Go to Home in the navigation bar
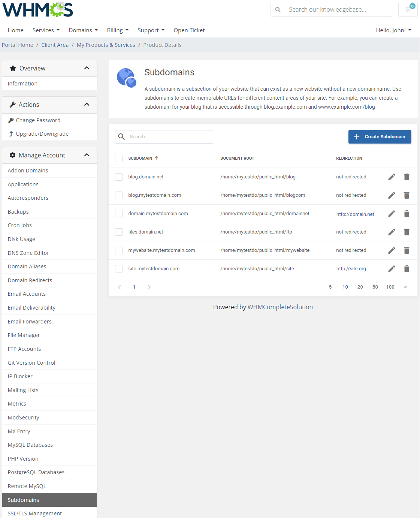 click(x=16, y=30)
